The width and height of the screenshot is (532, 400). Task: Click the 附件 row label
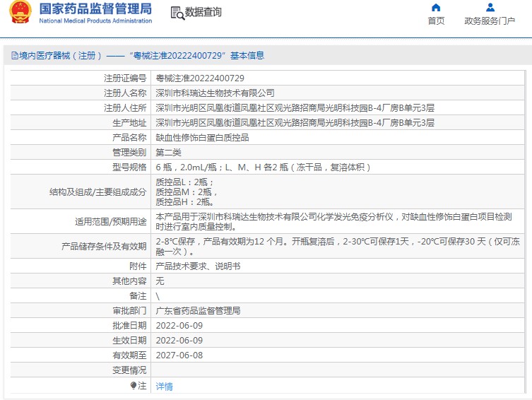click(x=138, y=266)
